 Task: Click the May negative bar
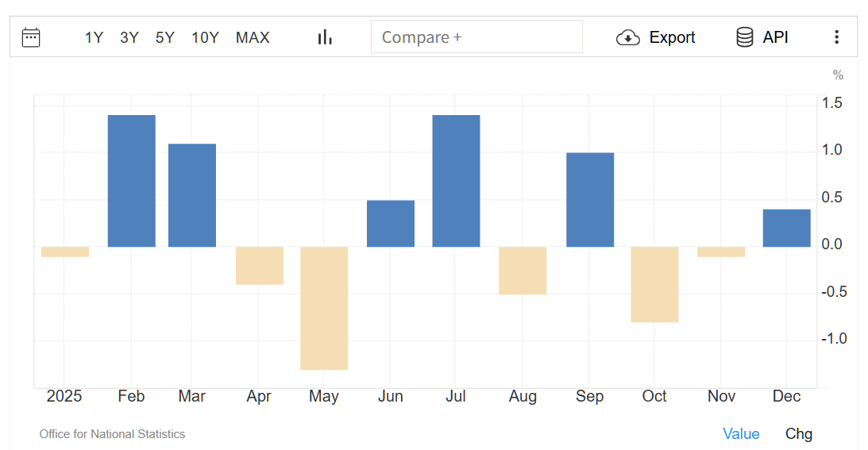pos(324,308)
